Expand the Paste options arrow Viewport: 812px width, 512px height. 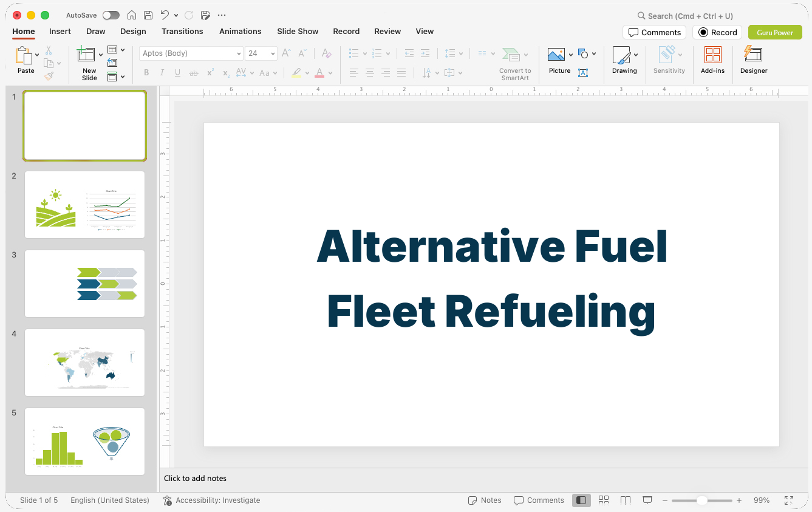[x=38, y=55]
